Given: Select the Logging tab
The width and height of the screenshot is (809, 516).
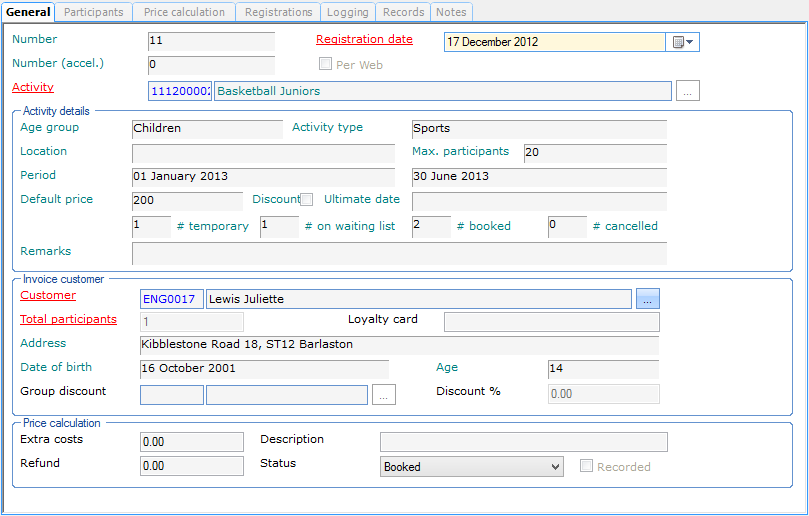Looking at the screenshot, I should coord(348,12).
